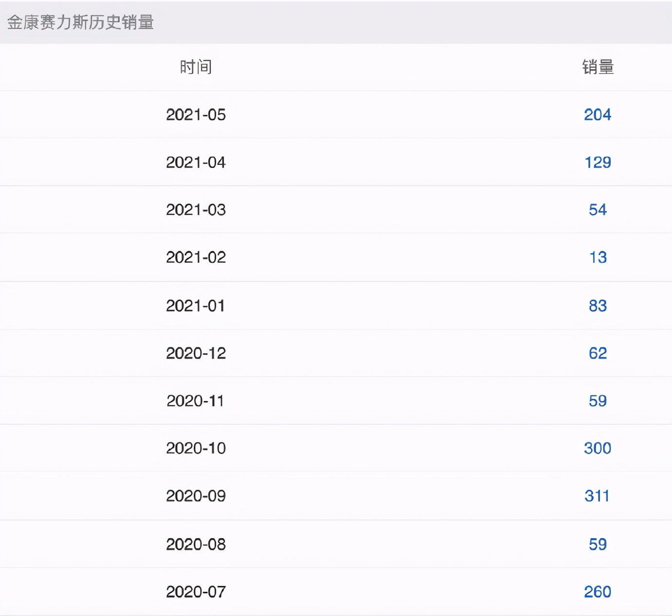Click the 时间 column header
This screenshot has width=672, height=616.
[x=196, y=67]
